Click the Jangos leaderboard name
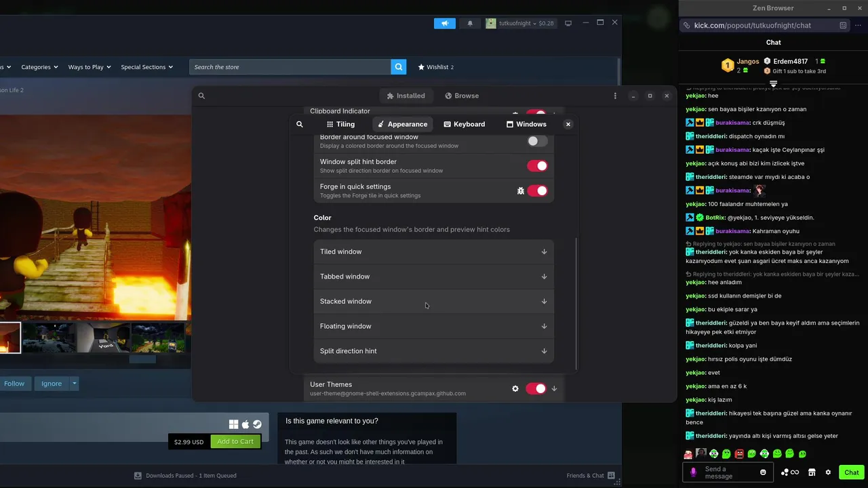This screenshot has width=868, height=488. point(748,61)
